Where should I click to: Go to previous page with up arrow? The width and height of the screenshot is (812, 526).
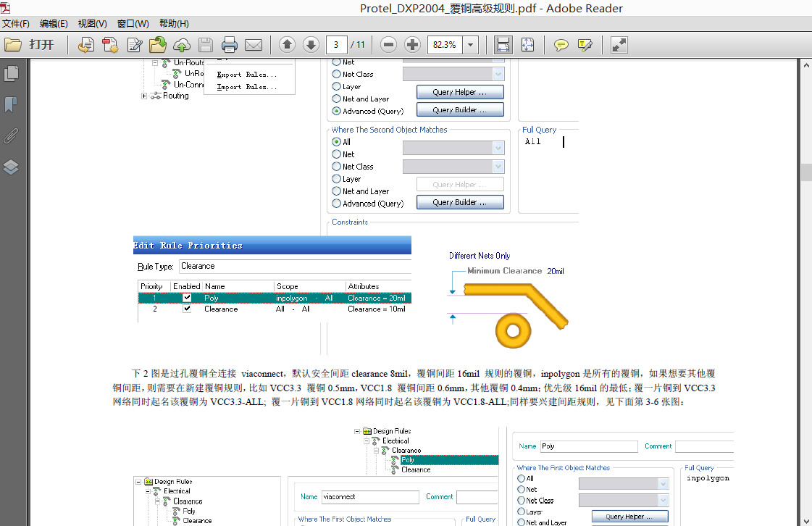287,45
